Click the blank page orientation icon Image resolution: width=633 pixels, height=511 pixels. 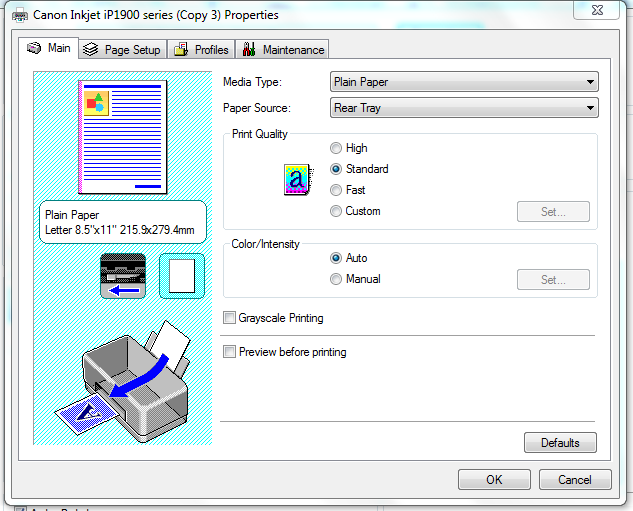tap(182, 276)
